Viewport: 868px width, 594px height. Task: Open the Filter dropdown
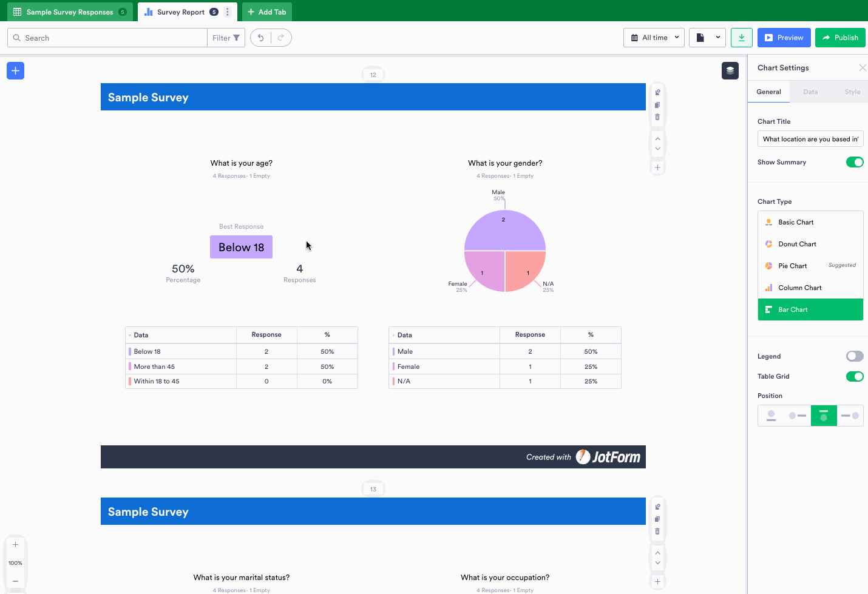coord(226,38)
